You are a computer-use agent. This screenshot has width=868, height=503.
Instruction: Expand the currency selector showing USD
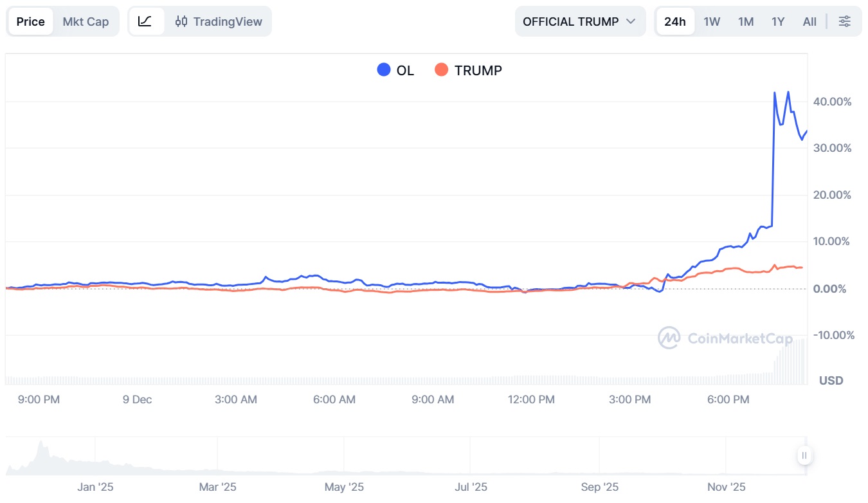click(x=831, y=380)
